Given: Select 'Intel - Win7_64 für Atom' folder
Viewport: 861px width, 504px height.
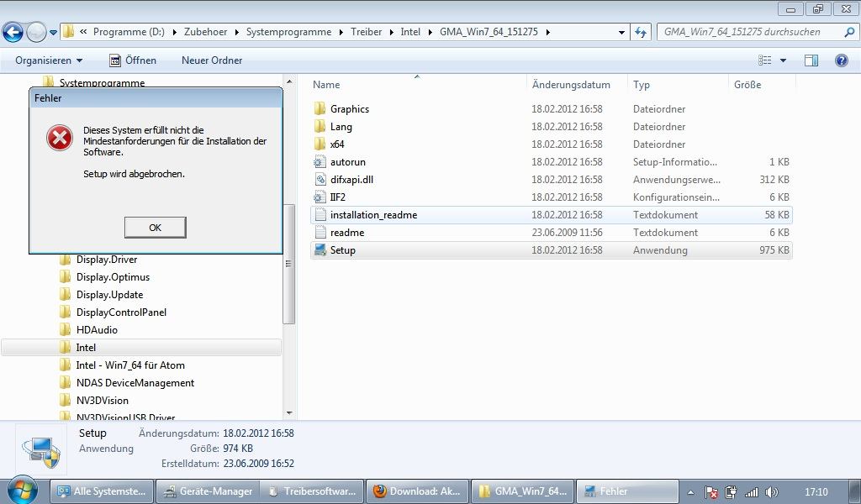Looking at the screenshot, I should point(130,365).
